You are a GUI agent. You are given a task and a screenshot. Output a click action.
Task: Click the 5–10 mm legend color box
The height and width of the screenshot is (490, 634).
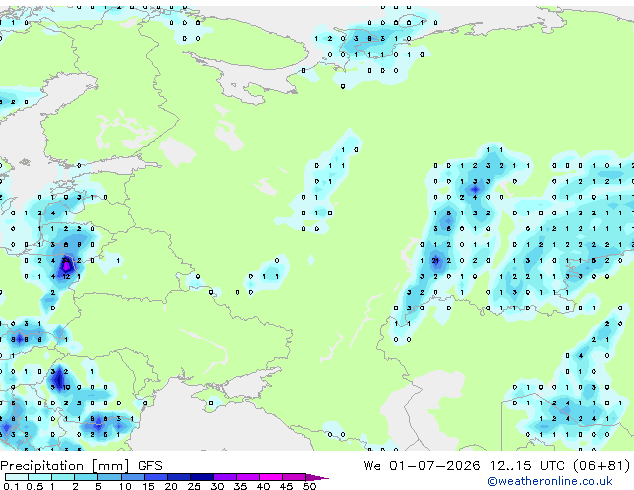click(109, 477)
